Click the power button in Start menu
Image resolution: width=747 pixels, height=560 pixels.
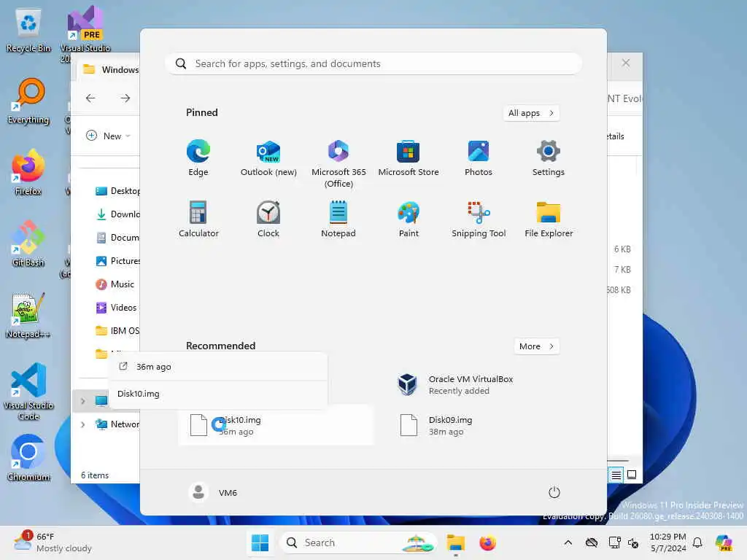[554, 492]
